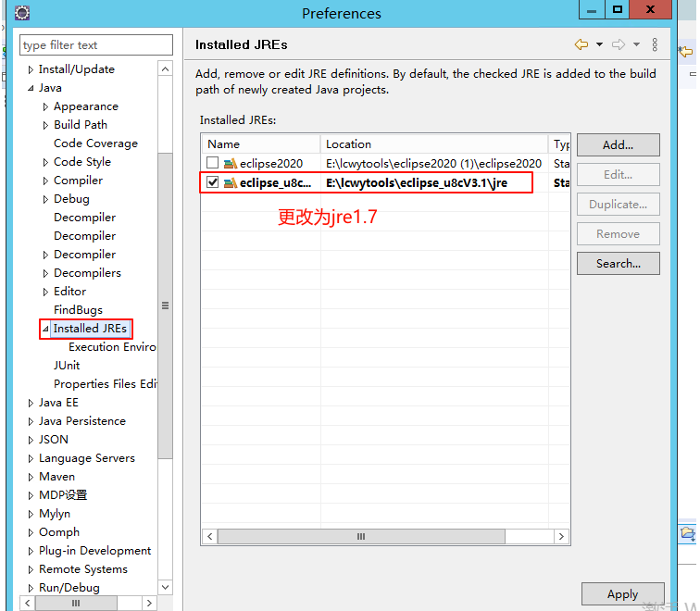Focus the type filter text field
Viewport: 700px width, 611px height.
pos(96,45)
